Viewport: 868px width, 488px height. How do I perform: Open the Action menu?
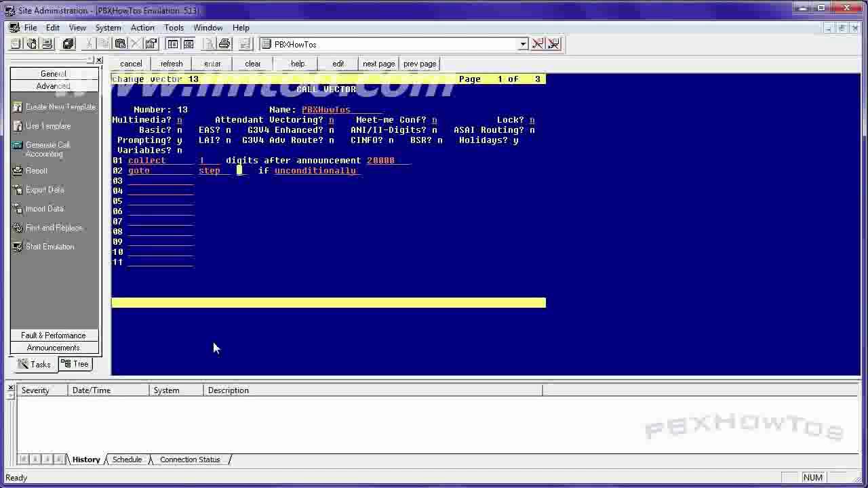coord(142,28)
